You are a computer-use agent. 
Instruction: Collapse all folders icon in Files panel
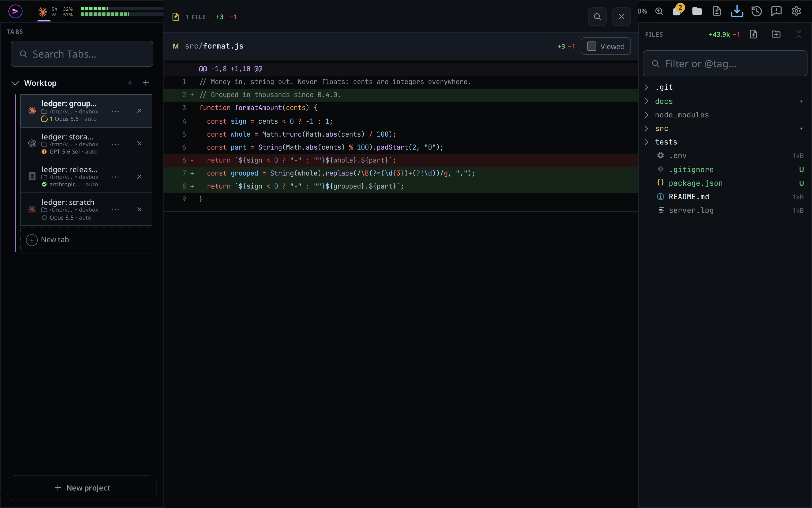[798, 34]
